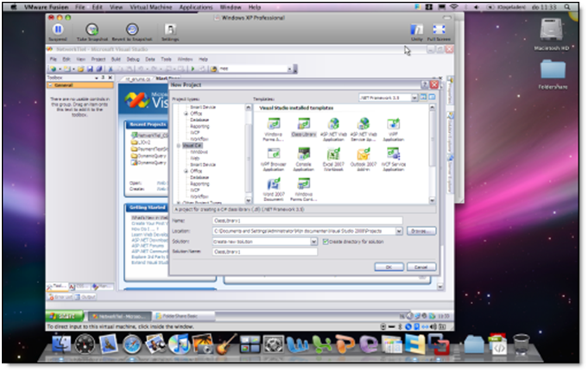This screenshot has height=372, width=588.
Task: Open Safari from the Dock
Action: pos(132,344)
